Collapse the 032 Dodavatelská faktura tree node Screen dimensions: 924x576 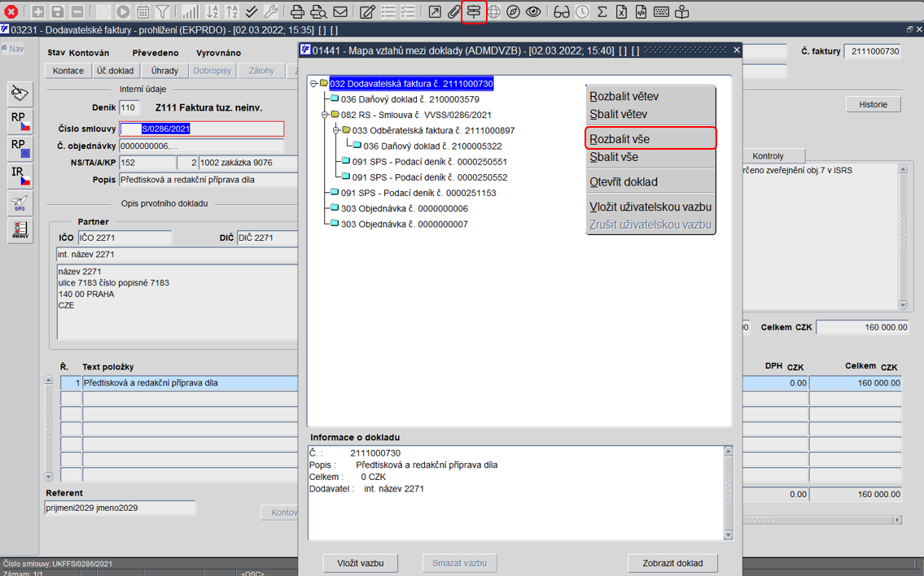pos(313,84)
